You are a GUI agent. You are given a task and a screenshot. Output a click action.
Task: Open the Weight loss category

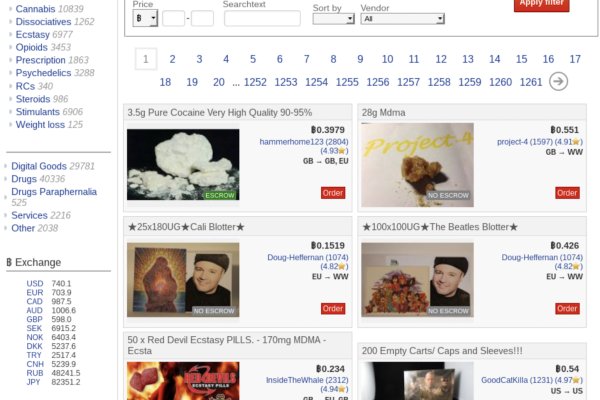coord(40,125)
